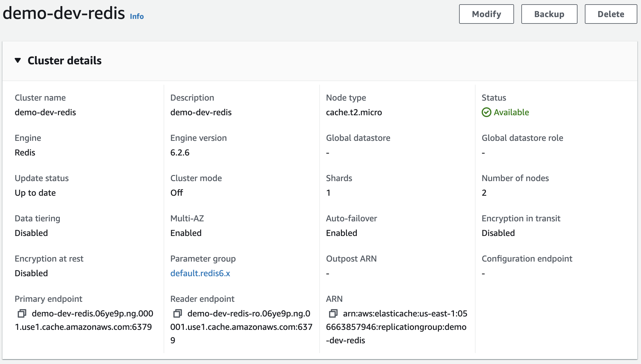Click the Update status label
Screen dimensions: 641x364
[42, 178]
